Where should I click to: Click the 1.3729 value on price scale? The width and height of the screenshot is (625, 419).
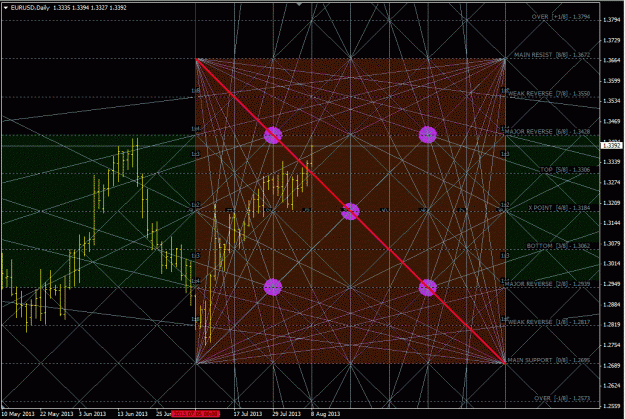[x=612, y=40]
